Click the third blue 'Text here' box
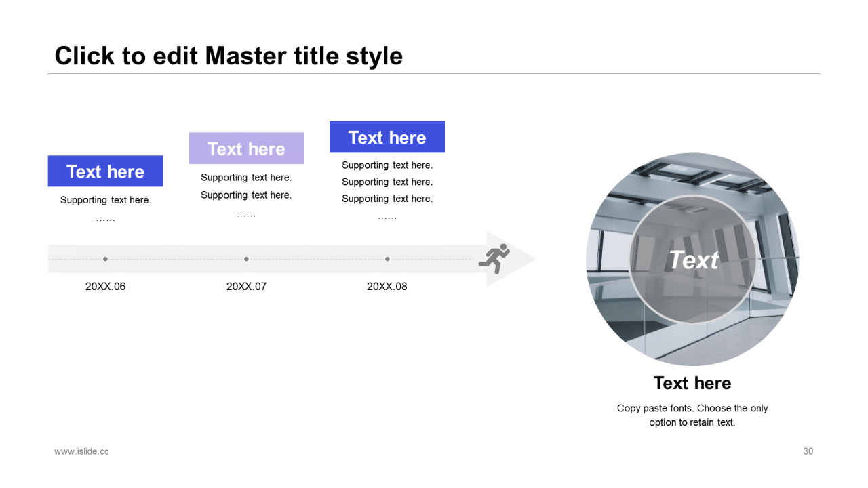The height and width of the screenshot is (488, 868). pos(387,137)
